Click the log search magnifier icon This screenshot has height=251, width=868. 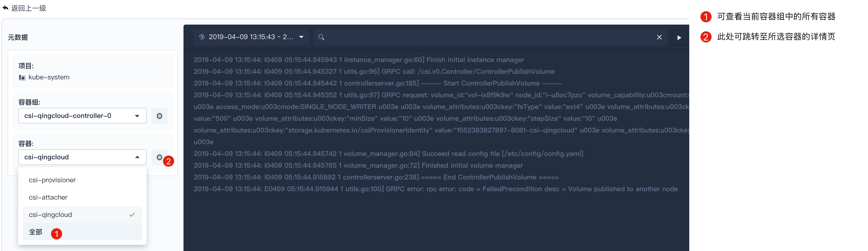pyautogui.click(x=321, y=37)
